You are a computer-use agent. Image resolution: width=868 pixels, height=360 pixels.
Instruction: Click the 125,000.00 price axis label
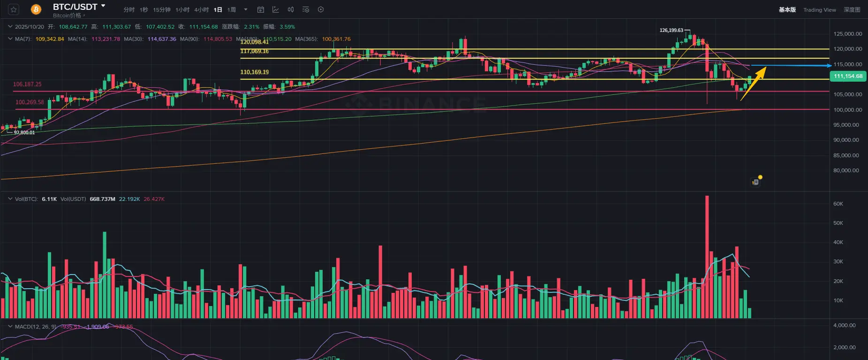coord(848,34)
